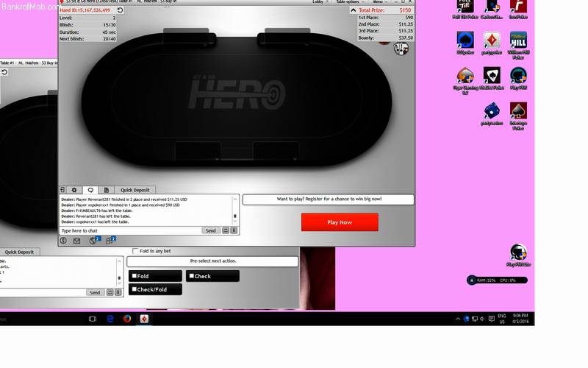Open the helmet shortcut near the RAM widget
The image size is (588, 368).
click(518, 255)
